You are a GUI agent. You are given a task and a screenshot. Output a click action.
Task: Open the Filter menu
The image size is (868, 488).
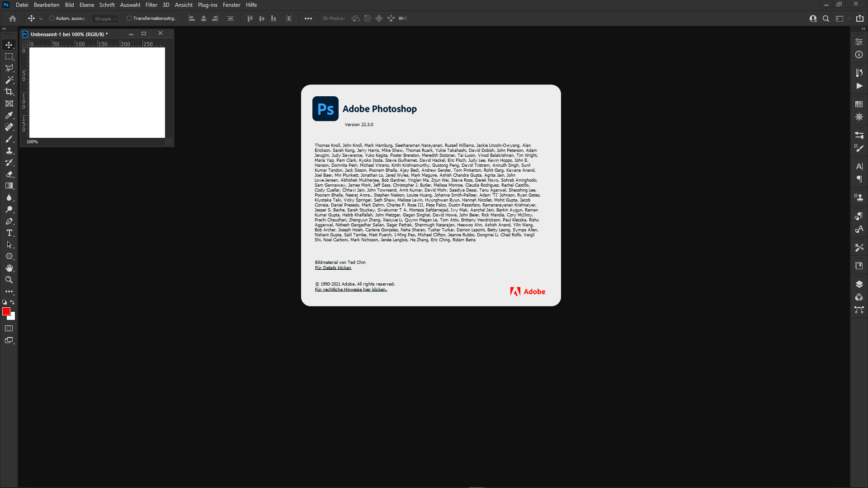151,5
